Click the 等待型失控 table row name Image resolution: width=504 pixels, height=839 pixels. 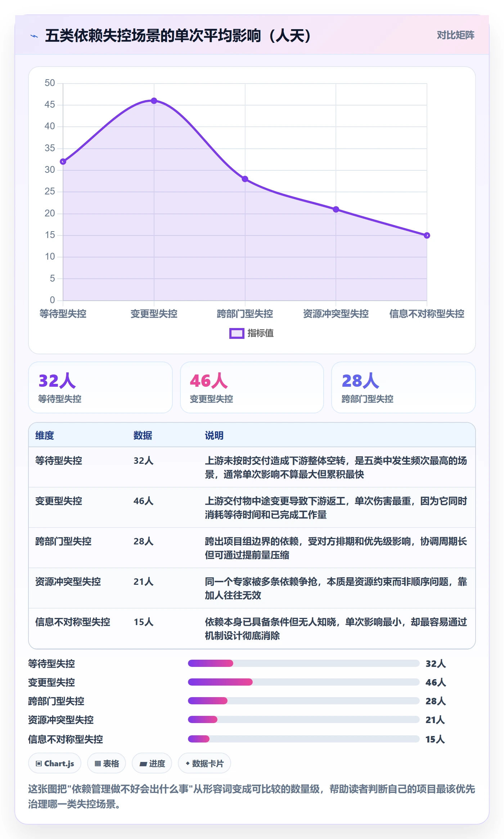(59, 461)
